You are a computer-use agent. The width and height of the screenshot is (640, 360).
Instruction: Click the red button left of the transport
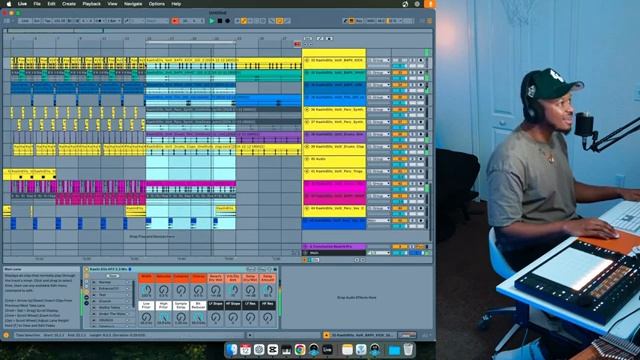(175, 21)
